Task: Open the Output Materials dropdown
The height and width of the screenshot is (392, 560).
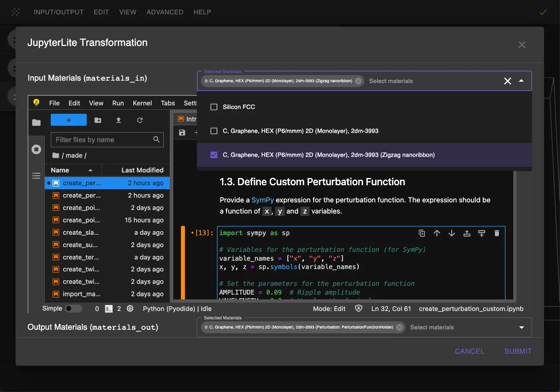Action: [521, 327]
